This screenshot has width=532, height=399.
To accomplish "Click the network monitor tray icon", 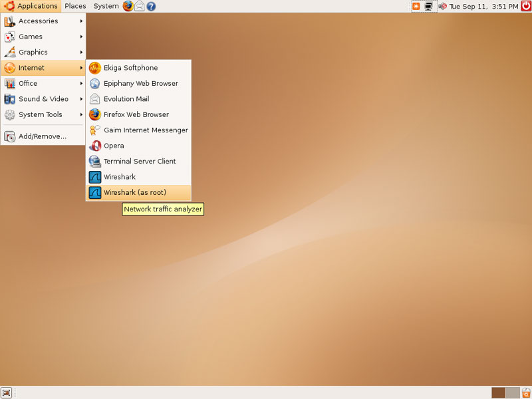I will (x=428, y=6).
